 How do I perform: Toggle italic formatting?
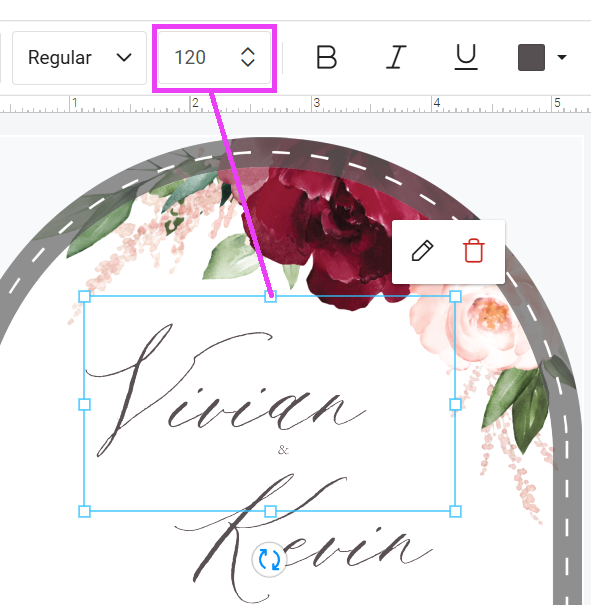(396, 57)
